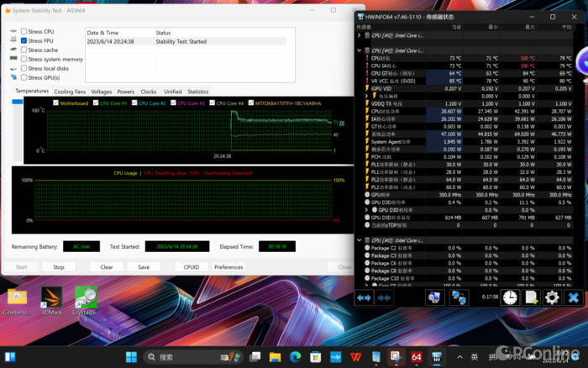Stop the stability test
588x368 pixels.
click(x=59, y=267)
